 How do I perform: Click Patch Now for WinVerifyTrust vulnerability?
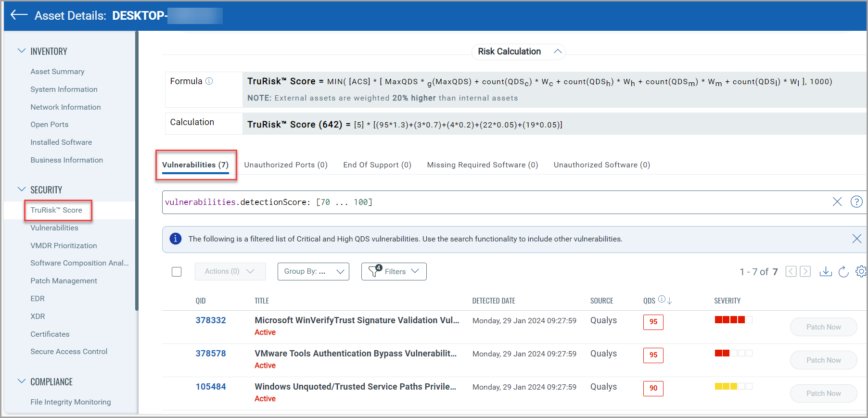(x=823, y=327)
